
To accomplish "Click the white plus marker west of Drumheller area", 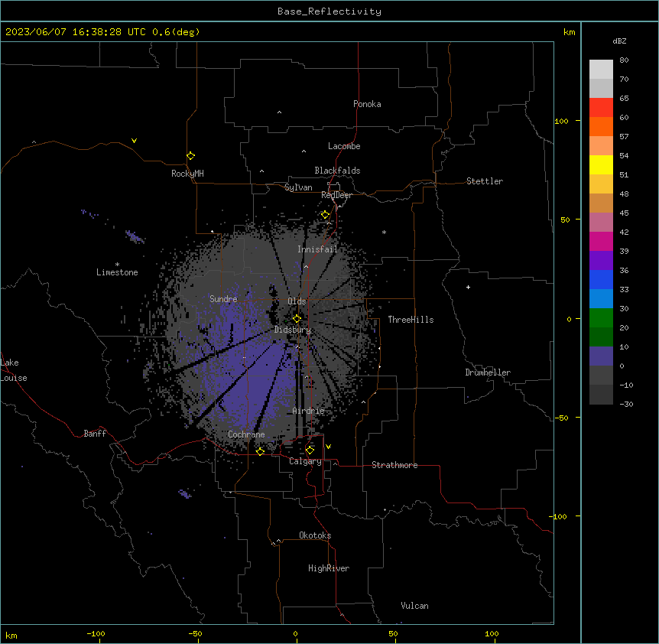I will pyautogui.click(x=468, y=287).
